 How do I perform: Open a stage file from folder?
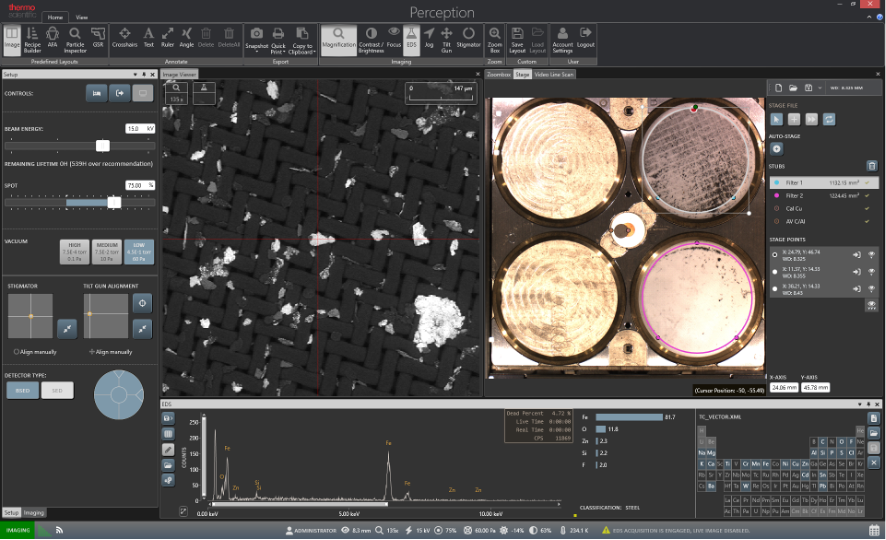point(793,88)
